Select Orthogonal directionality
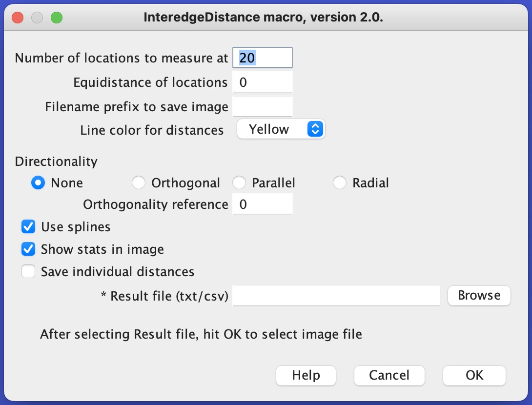532x405 pixels. 139,183
